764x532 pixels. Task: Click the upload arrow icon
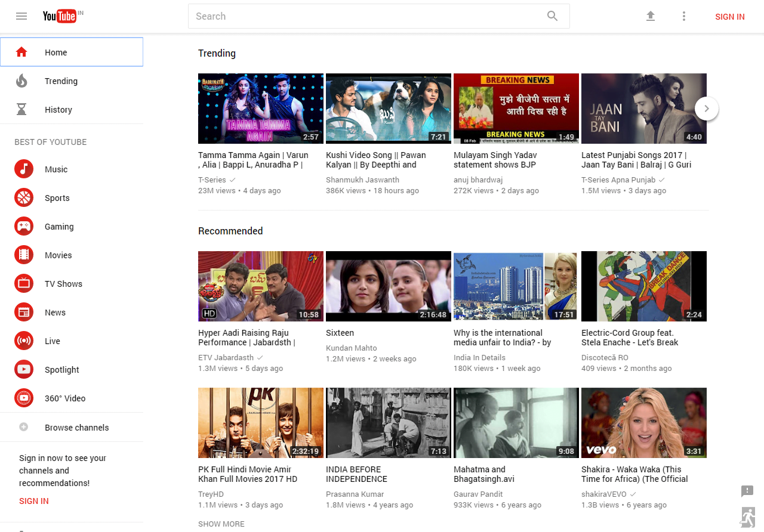pos(651,16)
